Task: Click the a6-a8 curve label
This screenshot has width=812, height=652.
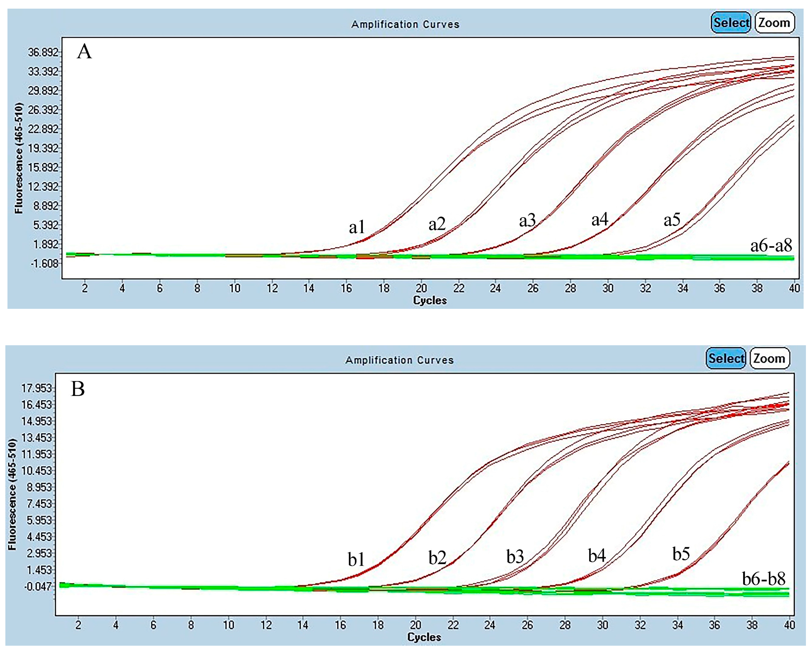Action: 771,245
